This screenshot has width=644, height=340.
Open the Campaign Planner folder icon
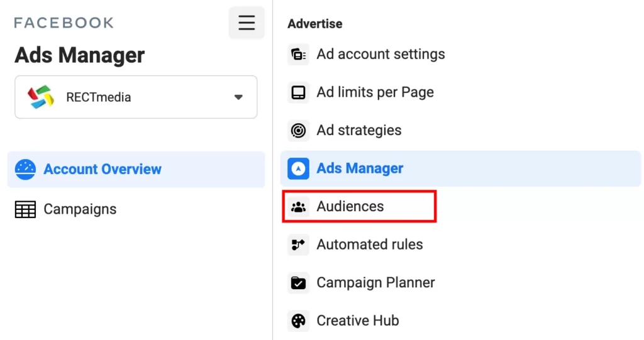pos(298,283)
